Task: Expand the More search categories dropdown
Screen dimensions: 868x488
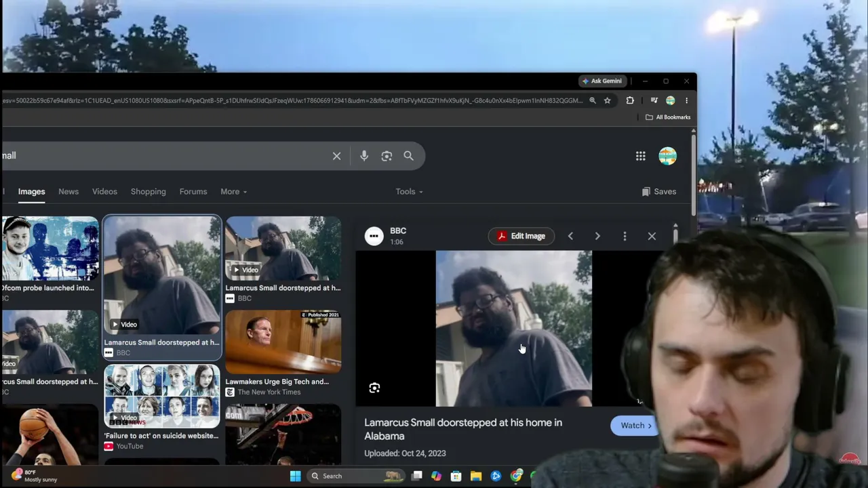Action: (233, 192)
